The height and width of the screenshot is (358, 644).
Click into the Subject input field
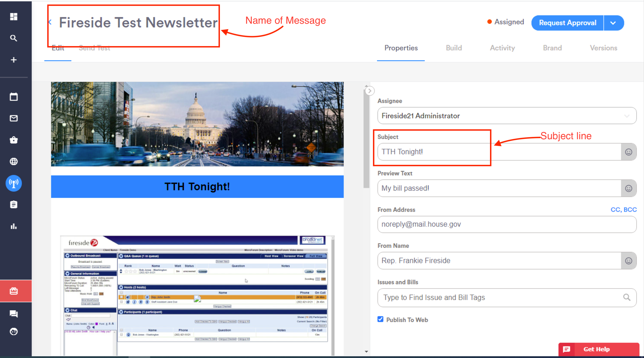pos(499,152)
